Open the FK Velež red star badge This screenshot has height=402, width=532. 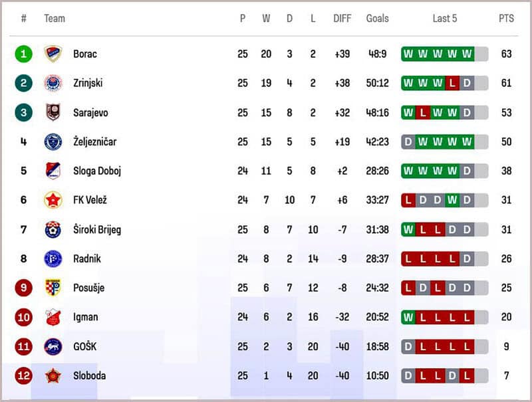[x=53, y=200]
